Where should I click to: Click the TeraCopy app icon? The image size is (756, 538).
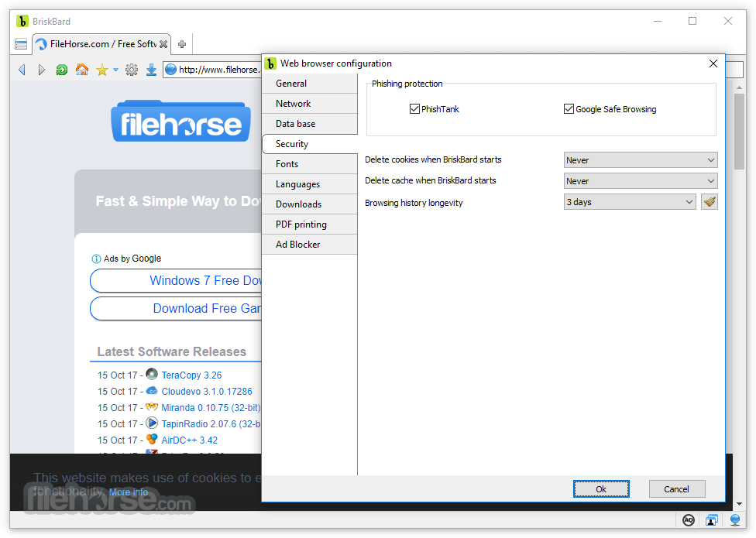click(152, 374)
